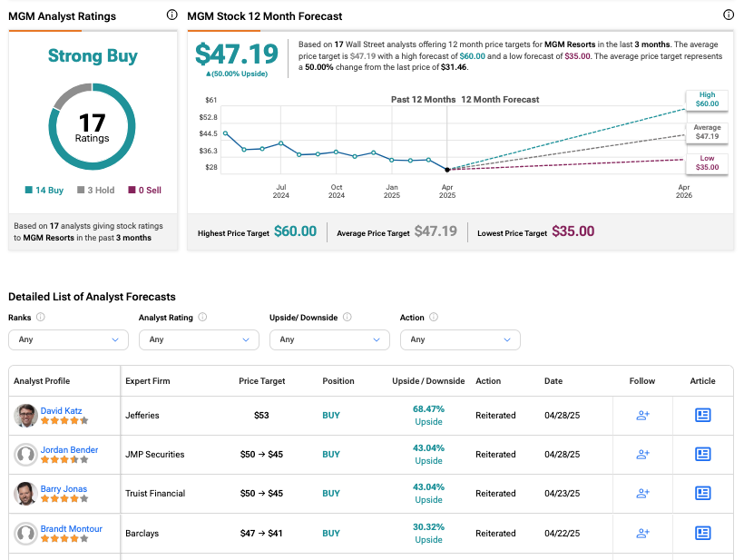Open Brandt Montour's Barclays article

click(703, 533)
